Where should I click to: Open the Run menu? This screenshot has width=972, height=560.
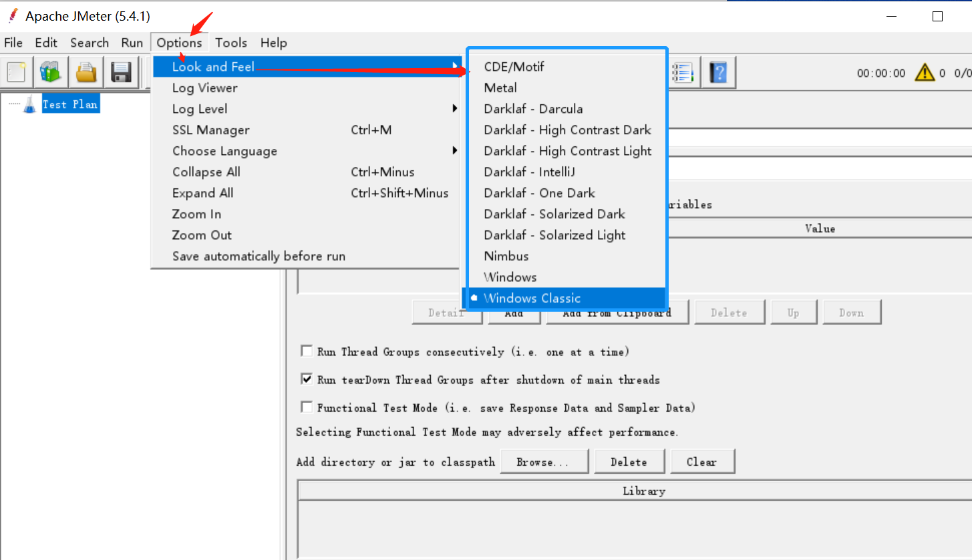click(x=132, y=43)
